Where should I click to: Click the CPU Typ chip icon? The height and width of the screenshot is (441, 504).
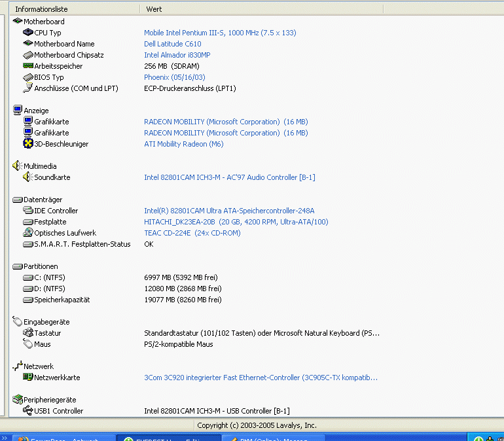[x=28, y=33]
